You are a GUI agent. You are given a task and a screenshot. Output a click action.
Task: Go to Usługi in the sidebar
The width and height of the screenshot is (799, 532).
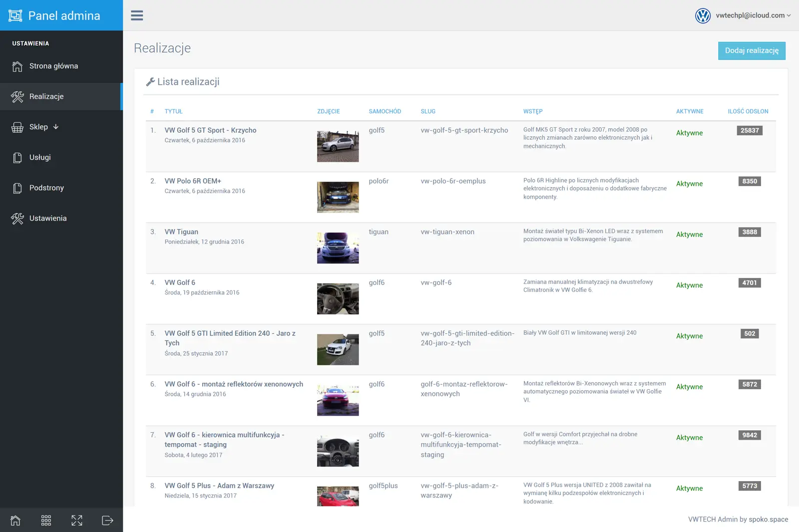[x=40, y=157]
